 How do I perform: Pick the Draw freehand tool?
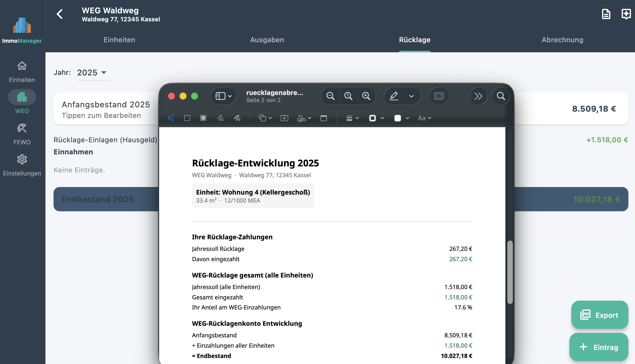pyautogui.click(x=237, y=118)
